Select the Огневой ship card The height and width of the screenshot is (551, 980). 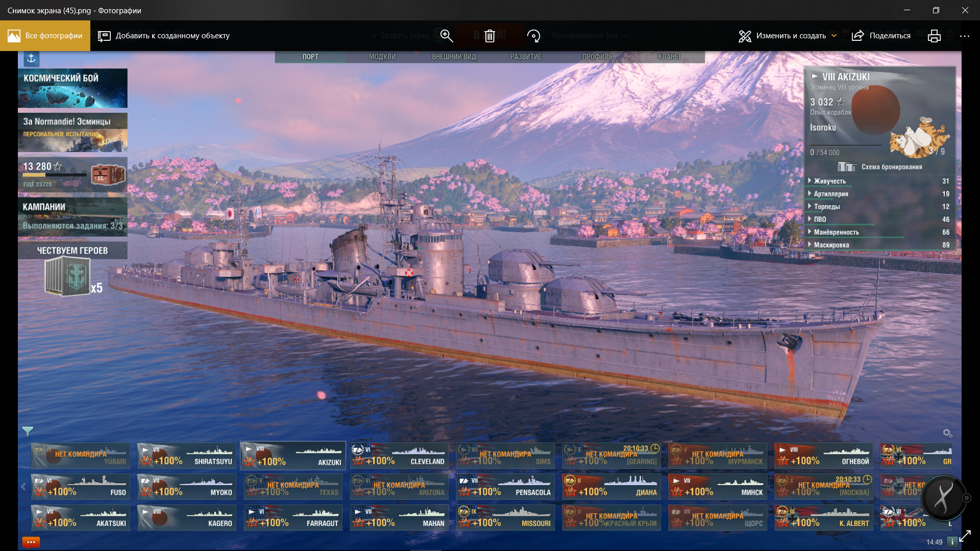[824, 456]
